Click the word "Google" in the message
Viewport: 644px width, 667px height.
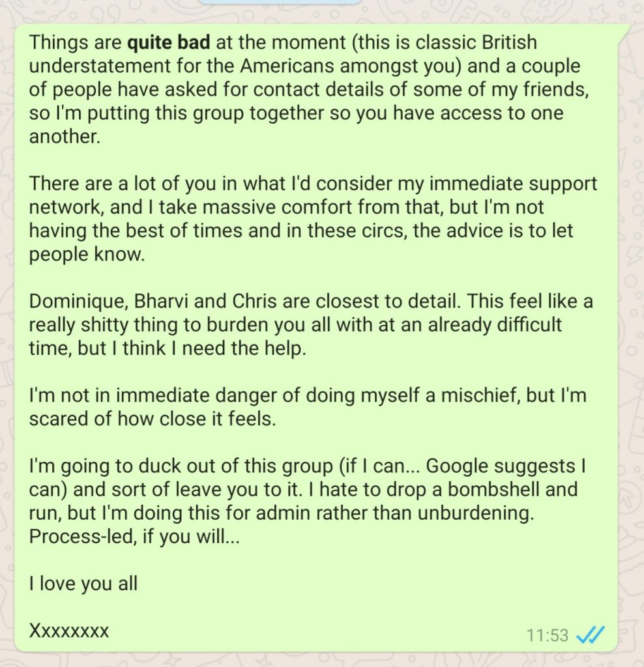click(458, 466)
